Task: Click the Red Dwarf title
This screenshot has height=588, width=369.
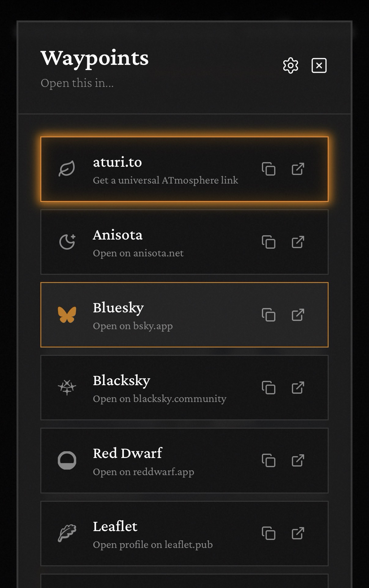Action: [127, 453]
